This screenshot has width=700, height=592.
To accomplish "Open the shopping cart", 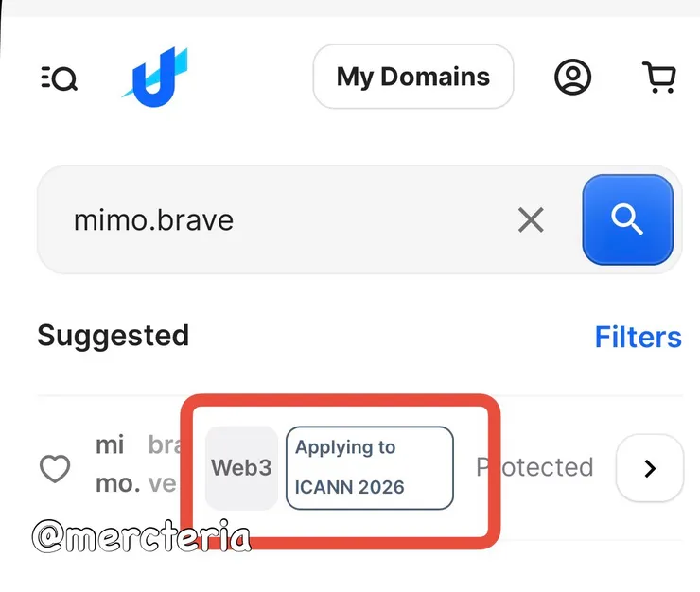I will (658, 78).
